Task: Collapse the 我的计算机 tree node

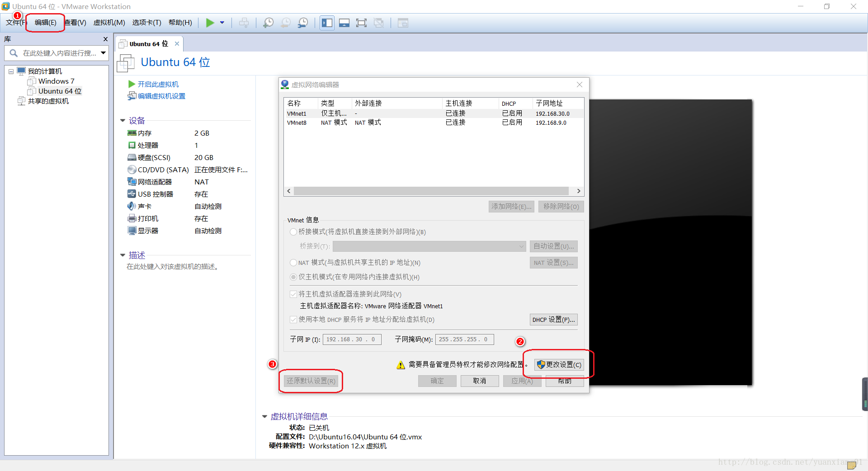Action: point(11,71)
